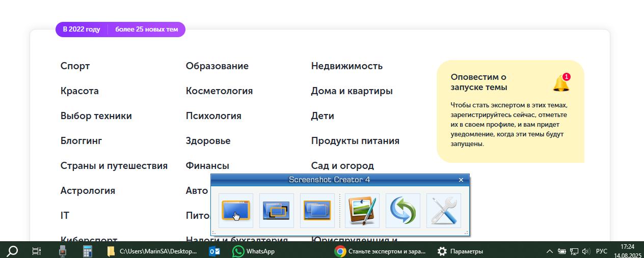
Task: Switch to the Параметры taskbar window
Action: tap(460, 251)
